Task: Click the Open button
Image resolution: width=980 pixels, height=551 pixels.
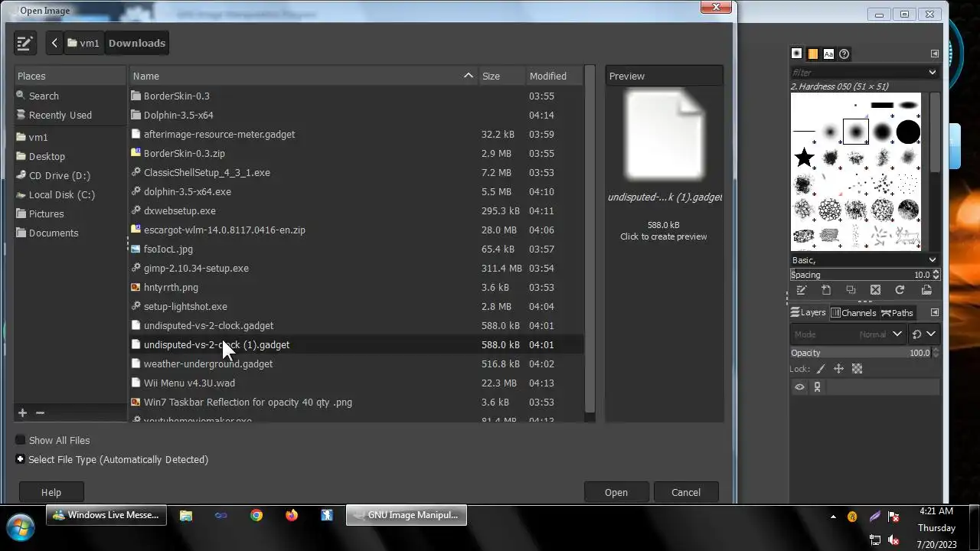Action: point(616,492)
